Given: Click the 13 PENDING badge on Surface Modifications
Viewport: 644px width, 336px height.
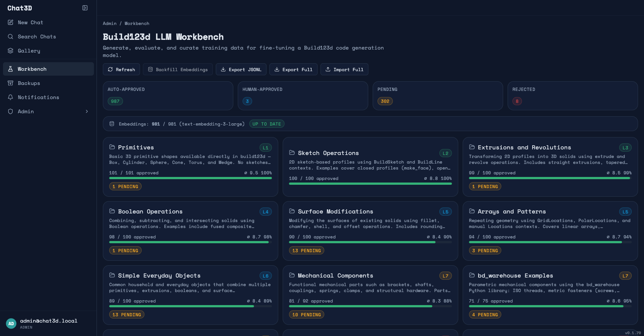Looking at the screenshot, I should click(306, 250).
